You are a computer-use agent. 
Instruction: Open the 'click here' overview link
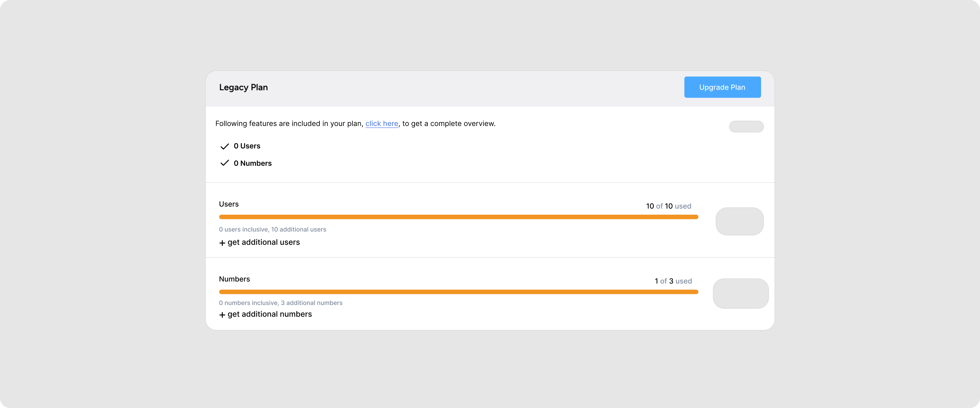[382, 124]
